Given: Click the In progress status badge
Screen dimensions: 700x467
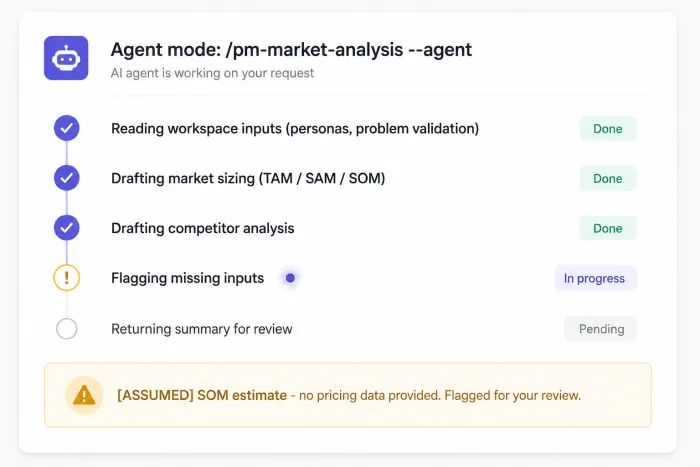Looking at the screenshot, I should point(595,278).
